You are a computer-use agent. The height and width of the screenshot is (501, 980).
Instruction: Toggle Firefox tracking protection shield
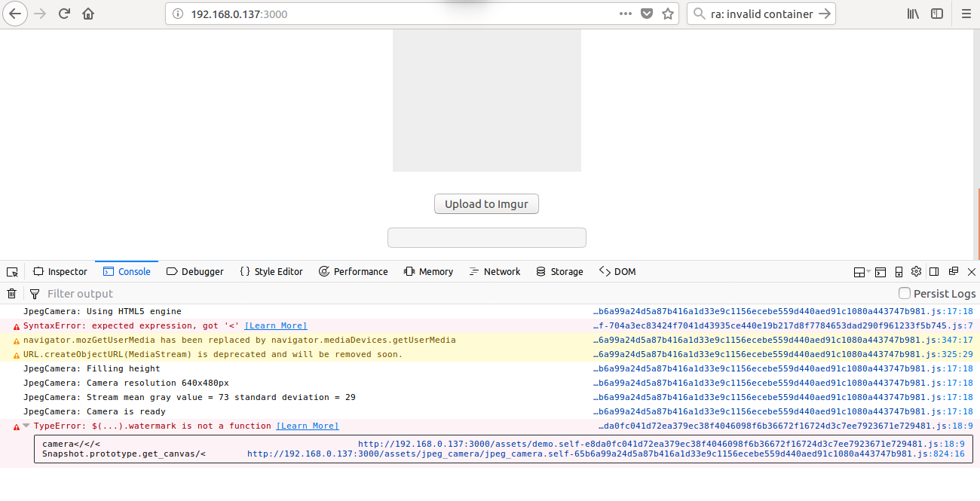pos(647,13)
